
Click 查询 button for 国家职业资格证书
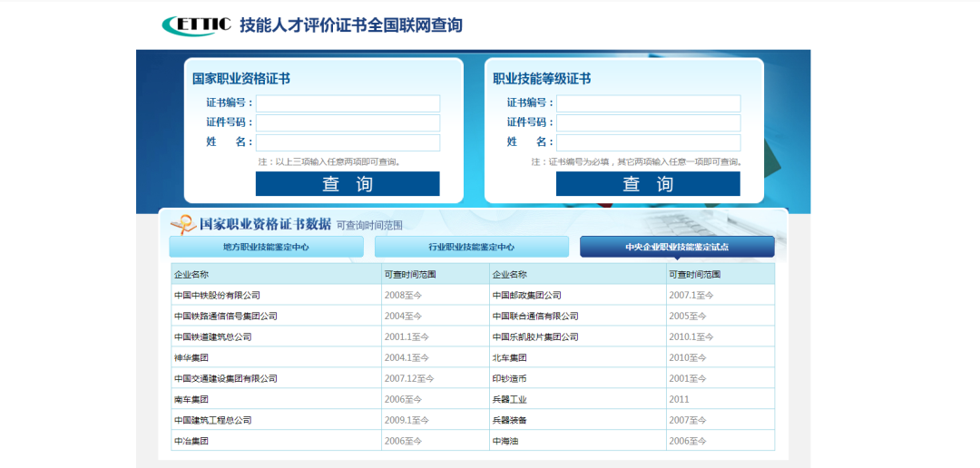[348, 184]
